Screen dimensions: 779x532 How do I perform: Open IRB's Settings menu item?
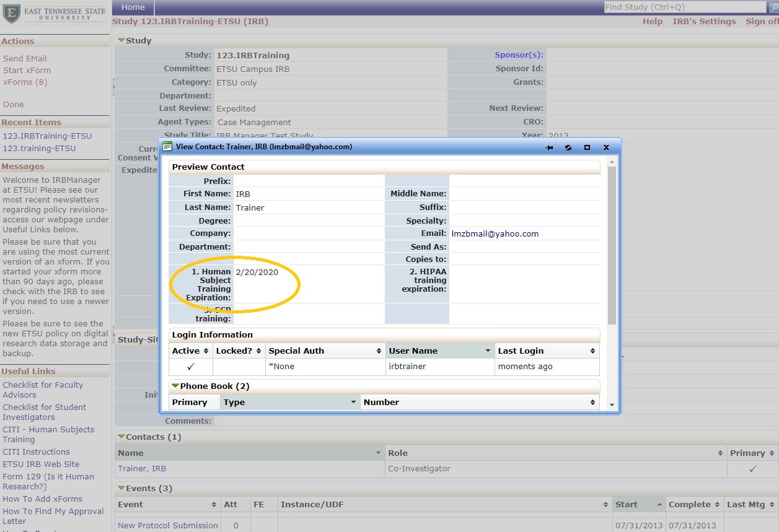coord(704,21)
